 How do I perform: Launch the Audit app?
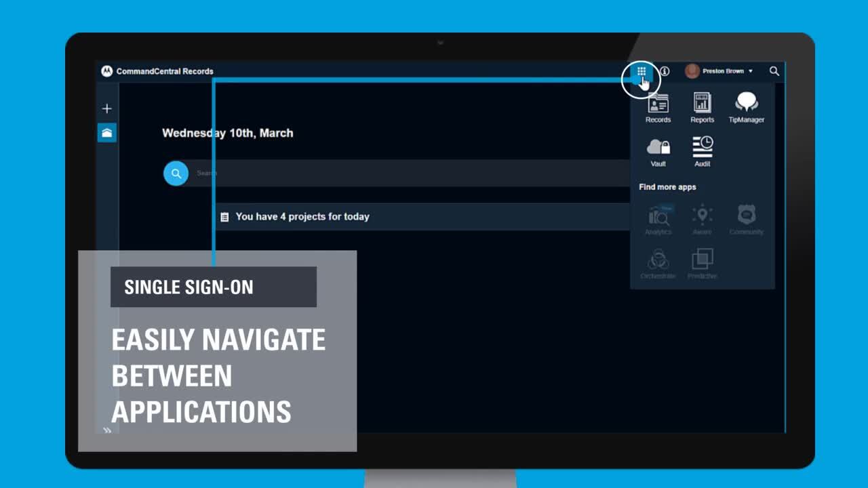[702, 151]
